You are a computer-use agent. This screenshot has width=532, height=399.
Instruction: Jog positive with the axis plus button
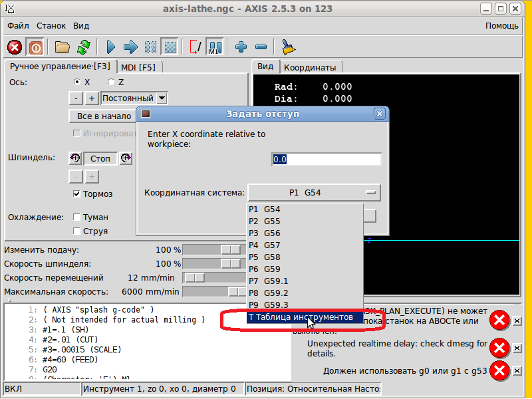[x=91, y=98]
